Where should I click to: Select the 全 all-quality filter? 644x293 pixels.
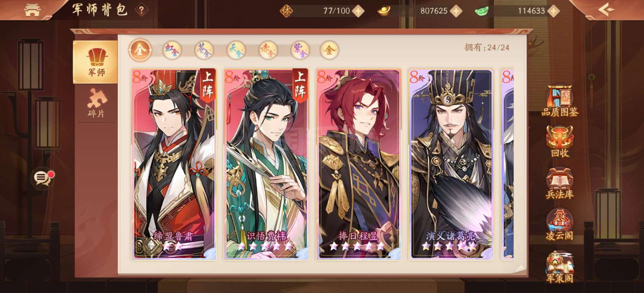click(139, 50)
